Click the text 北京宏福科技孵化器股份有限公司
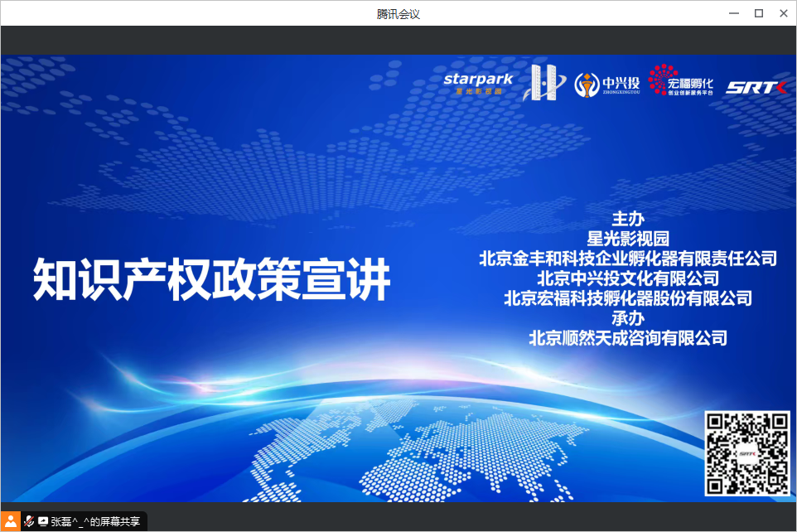The width and height of the screenshot is (797, 532). 628,298
